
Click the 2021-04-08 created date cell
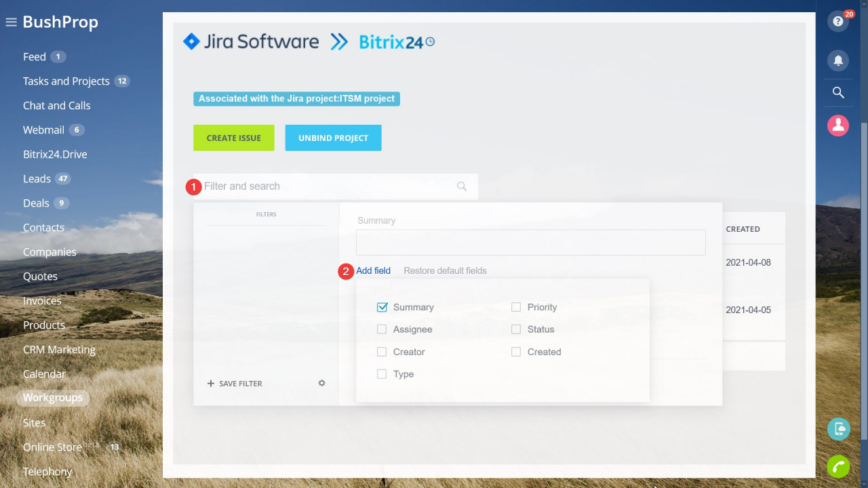(x=749, y=262)
